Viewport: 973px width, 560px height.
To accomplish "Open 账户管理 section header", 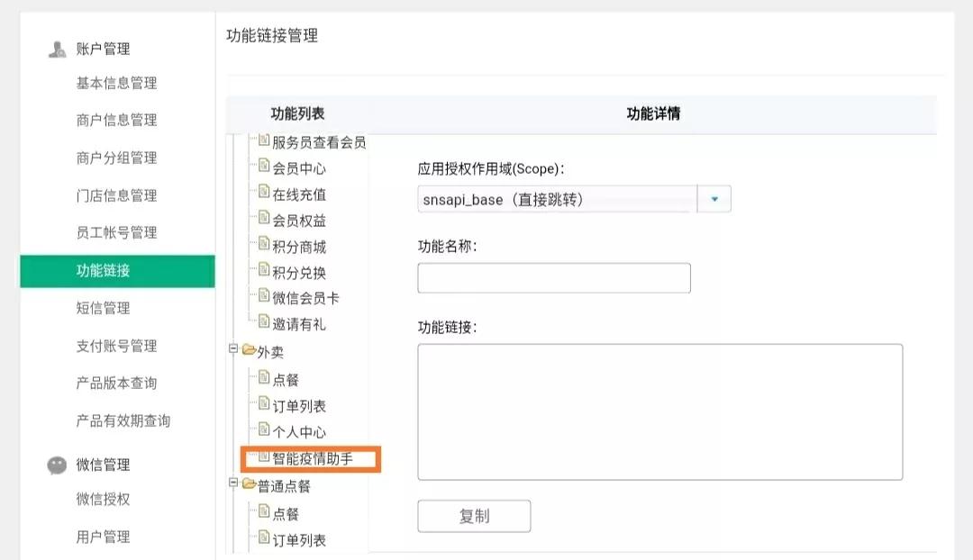I will coord(103,49).
